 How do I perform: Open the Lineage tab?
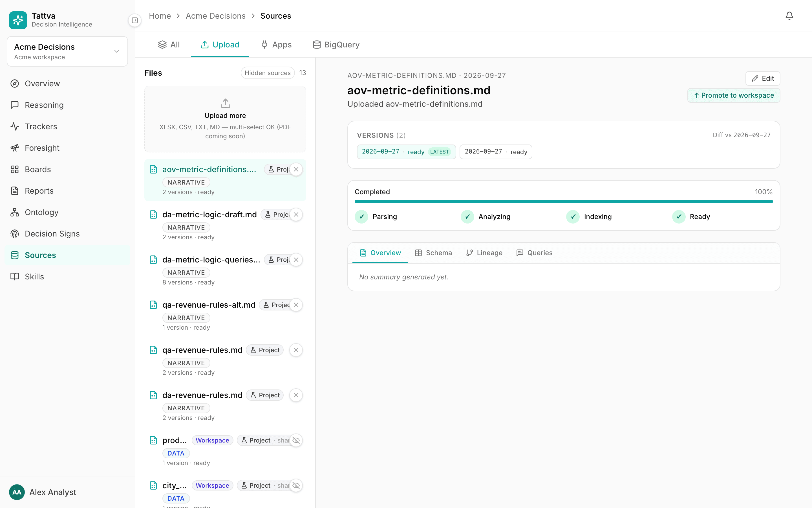coord(484,253)
